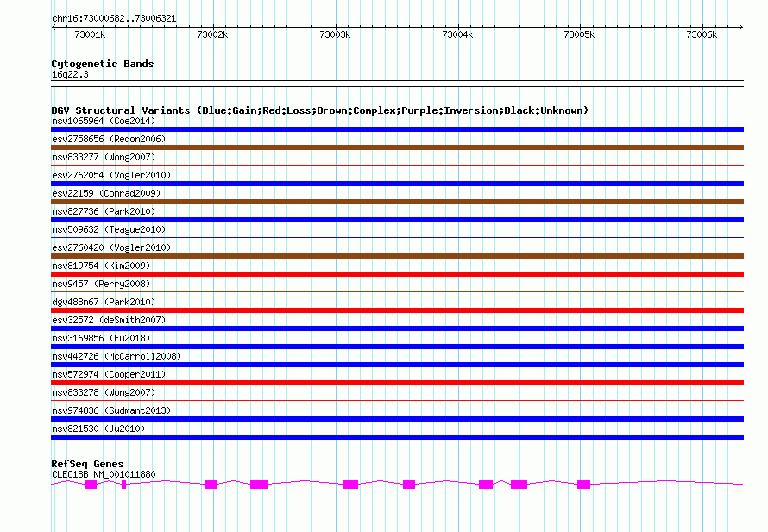Screen dimensions: 768x532
Task: Open CLEC18B|NM_001011880 gene label
Action: (104, 474)
